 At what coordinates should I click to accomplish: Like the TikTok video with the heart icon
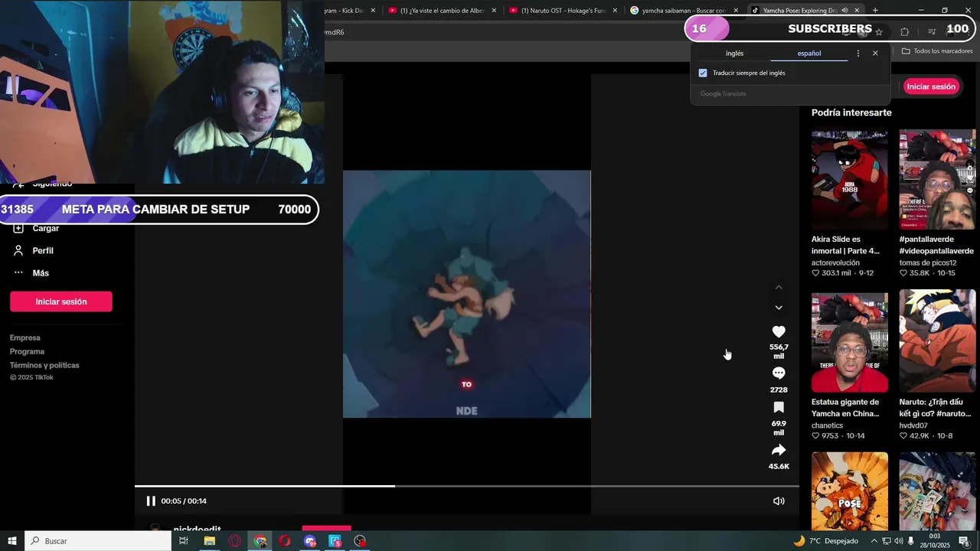click(779, 331)
